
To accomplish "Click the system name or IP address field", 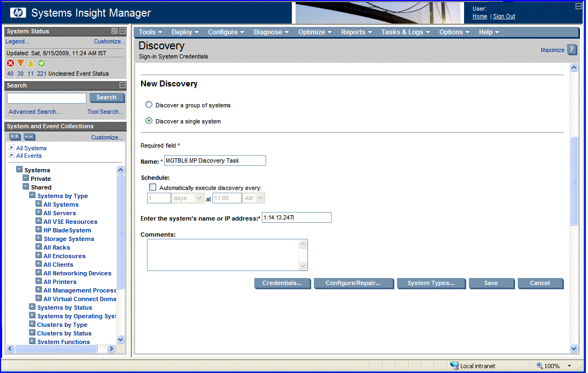I will (296, 217).
